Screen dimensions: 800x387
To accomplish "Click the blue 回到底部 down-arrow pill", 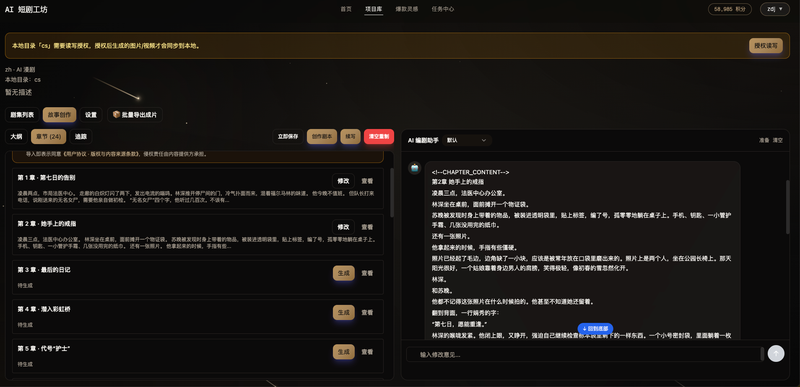I will coord(595,329).
